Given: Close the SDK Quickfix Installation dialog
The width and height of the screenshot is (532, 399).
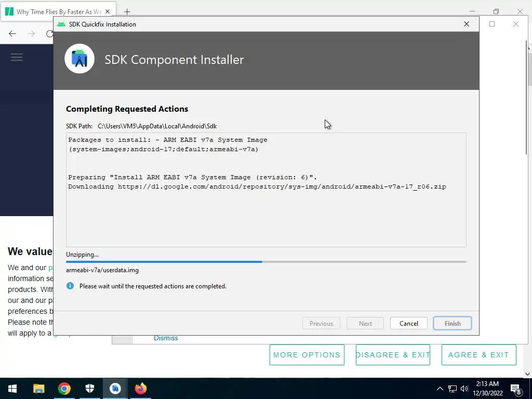Looking at the screenshot, I should [x=467, y=24].
